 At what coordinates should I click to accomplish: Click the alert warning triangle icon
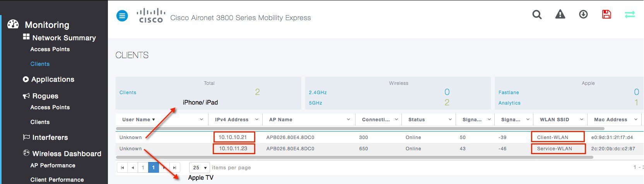[560, 15]
